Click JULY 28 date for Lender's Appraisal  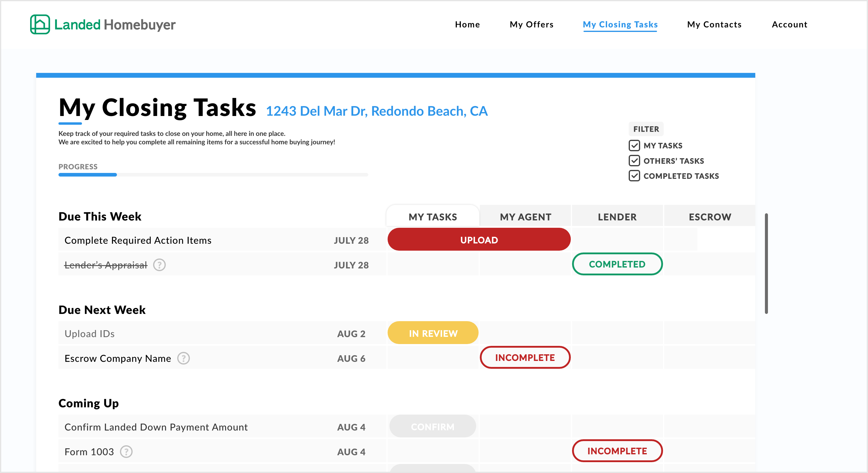coord(351,265)
